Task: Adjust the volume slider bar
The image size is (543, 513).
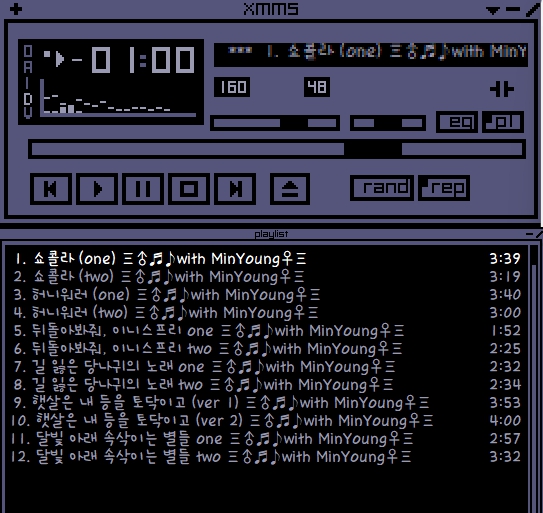Action: coord(275,123)
